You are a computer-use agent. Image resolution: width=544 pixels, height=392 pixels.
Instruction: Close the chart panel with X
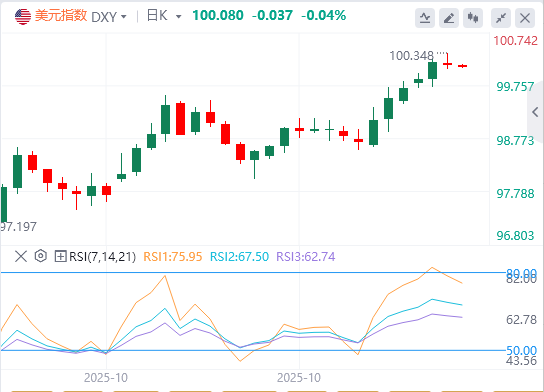coord(525,18)
